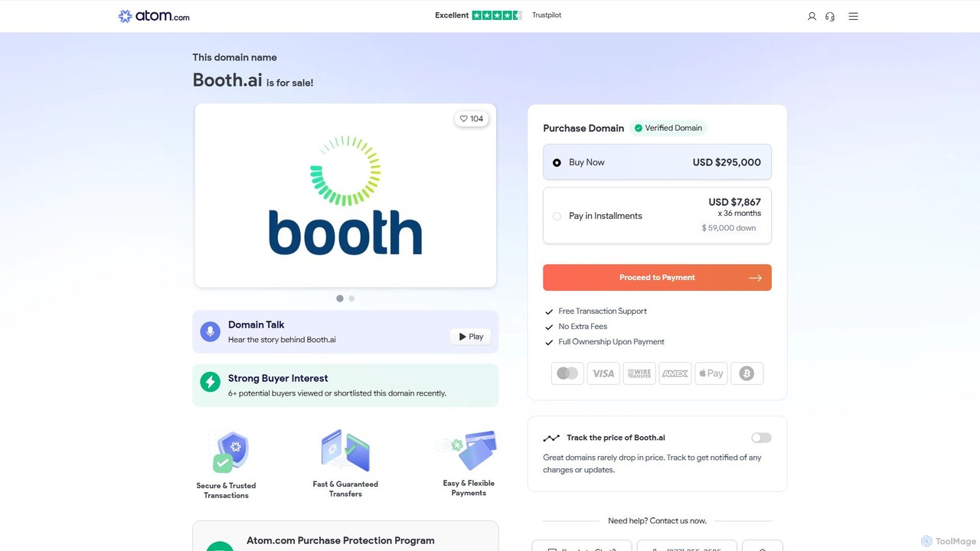Select the Pay in Installments radio option
Viewport: 980px width, 551px height.
coord(557,216)
